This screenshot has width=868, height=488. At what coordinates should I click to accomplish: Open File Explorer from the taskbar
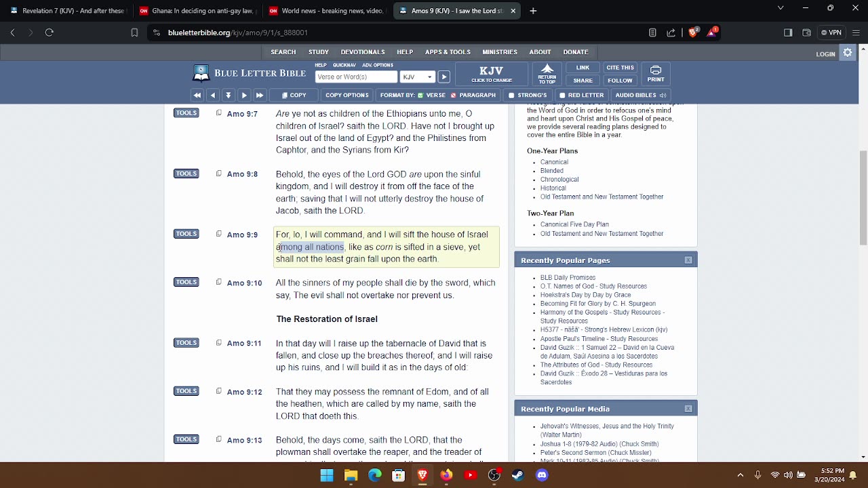pos(351,475)
